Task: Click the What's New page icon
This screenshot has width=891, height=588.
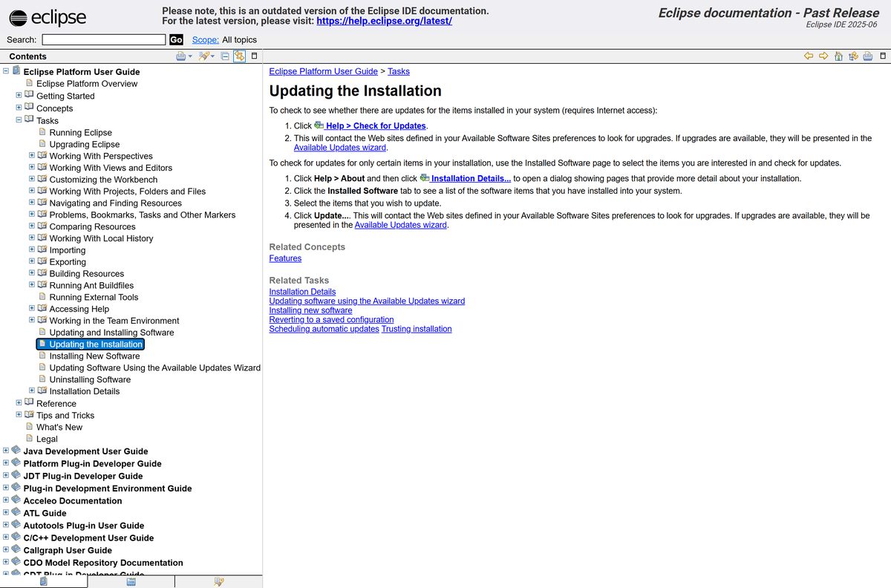Action: pos(30,427)
